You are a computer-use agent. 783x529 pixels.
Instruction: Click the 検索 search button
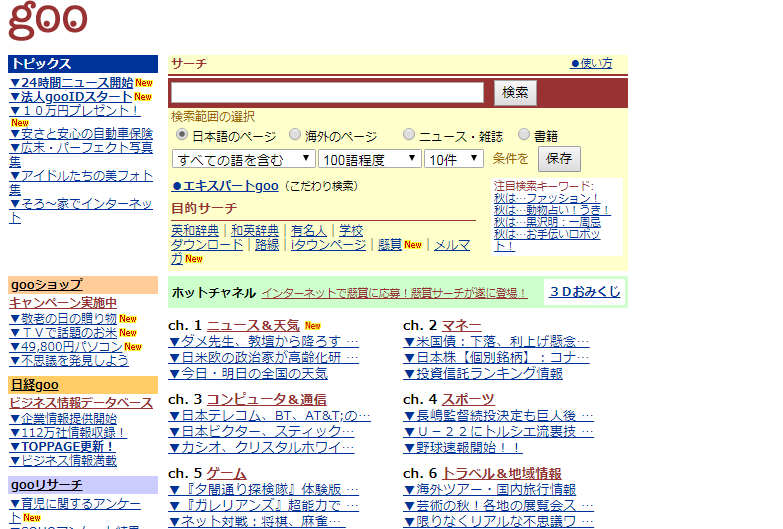(x=515, y=92)
